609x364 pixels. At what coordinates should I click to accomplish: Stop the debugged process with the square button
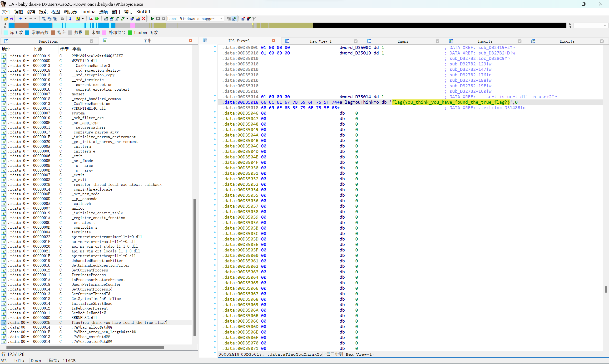163,19
